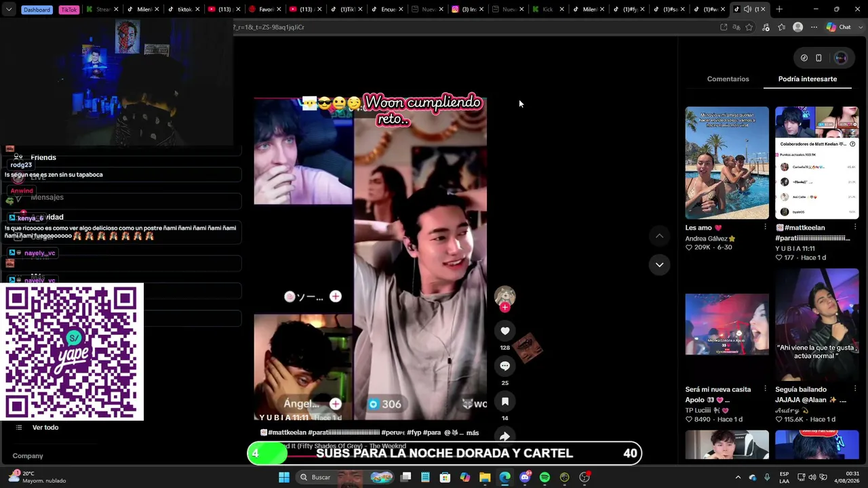Image resolution: width=868 pixels, height=488 pixels.
Task: Switch to Microsoft Edge on the taskbar
Action: click(505, 477)
